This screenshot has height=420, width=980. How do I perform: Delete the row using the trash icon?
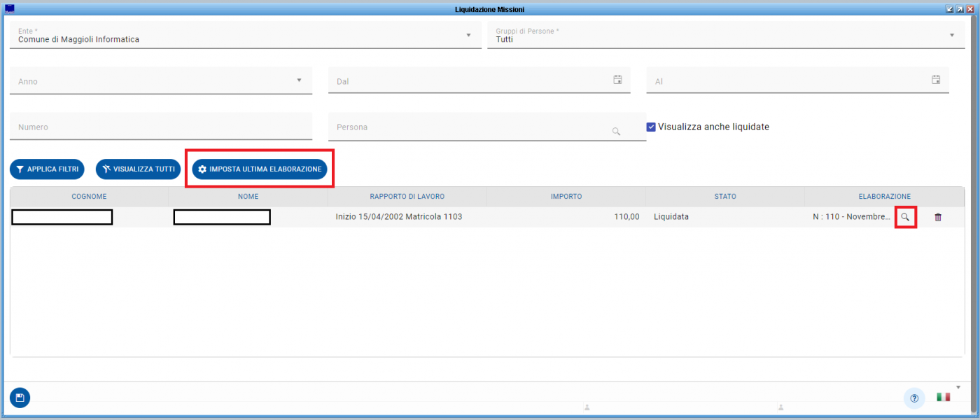[938, 217]
